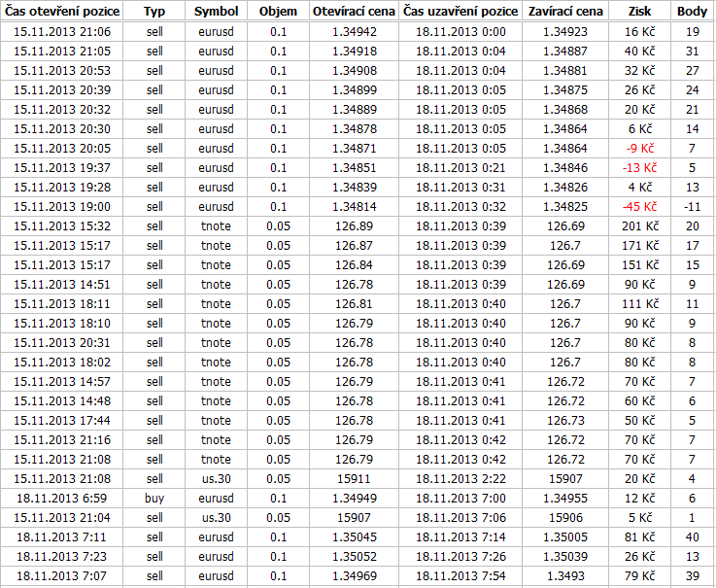Image resolution: width=716 pixels, height=588 pixels.
Task: Click the profit value 16 Kč
Action: pyautogui.click(x=639, y=31)
